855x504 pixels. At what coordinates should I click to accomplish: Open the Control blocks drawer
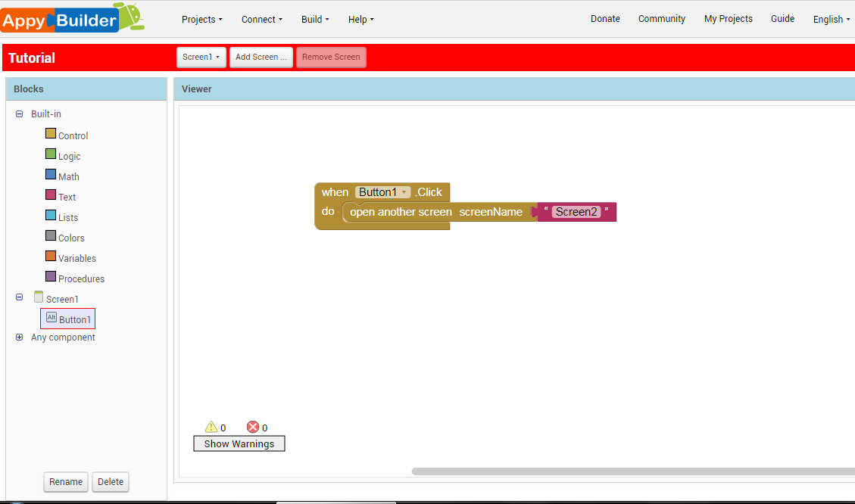[x=73, y=135]
